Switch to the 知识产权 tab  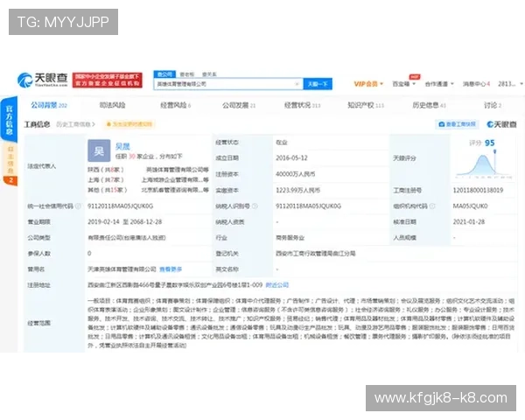coord(365,105)
